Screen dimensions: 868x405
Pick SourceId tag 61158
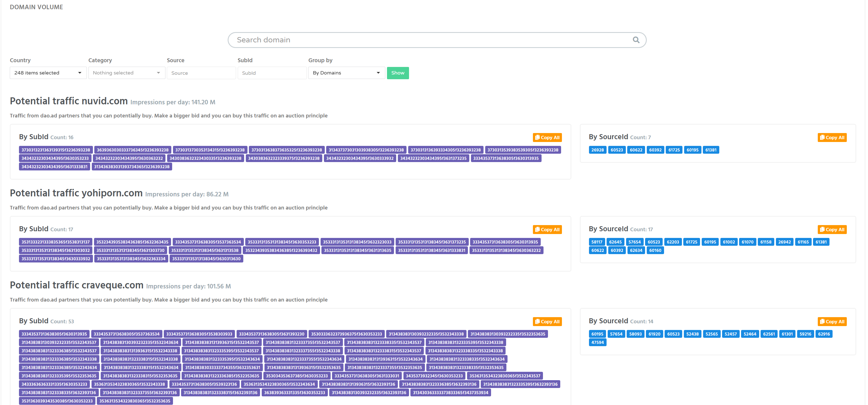pos(766,242)
